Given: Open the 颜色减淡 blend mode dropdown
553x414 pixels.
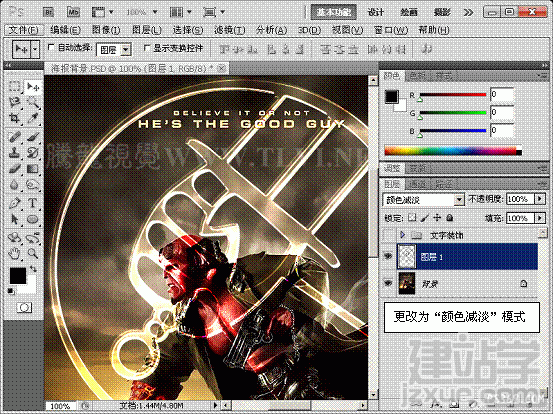Looking at the screenshot, I should pos(424,200).
